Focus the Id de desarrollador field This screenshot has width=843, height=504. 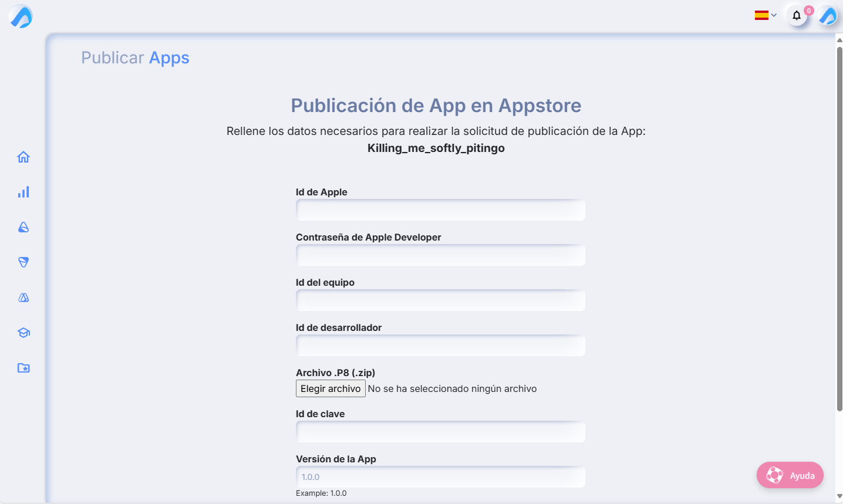440,346
